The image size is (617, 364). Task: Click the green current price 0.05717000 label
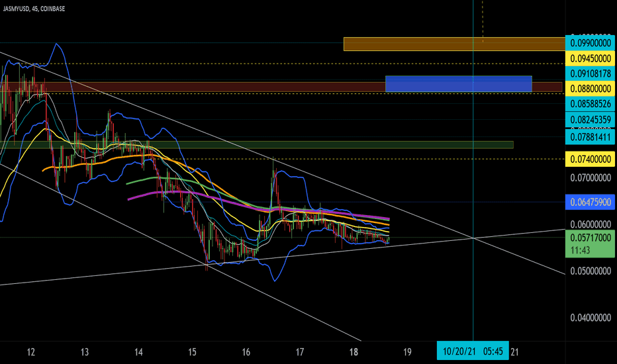(591, 238)
